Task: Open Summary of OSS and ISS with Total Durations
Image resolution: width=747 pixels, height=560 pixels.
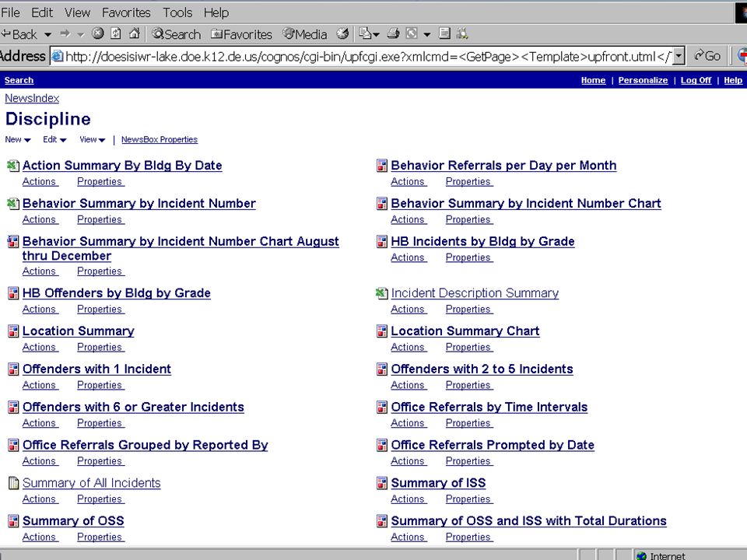Action: pos(528,521)
